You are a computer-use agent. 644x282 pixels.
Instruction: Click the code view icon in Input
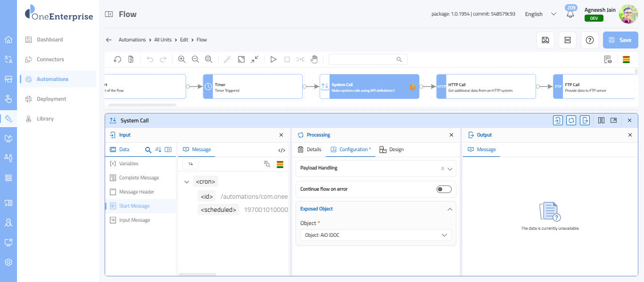click(x=281, y=150)
